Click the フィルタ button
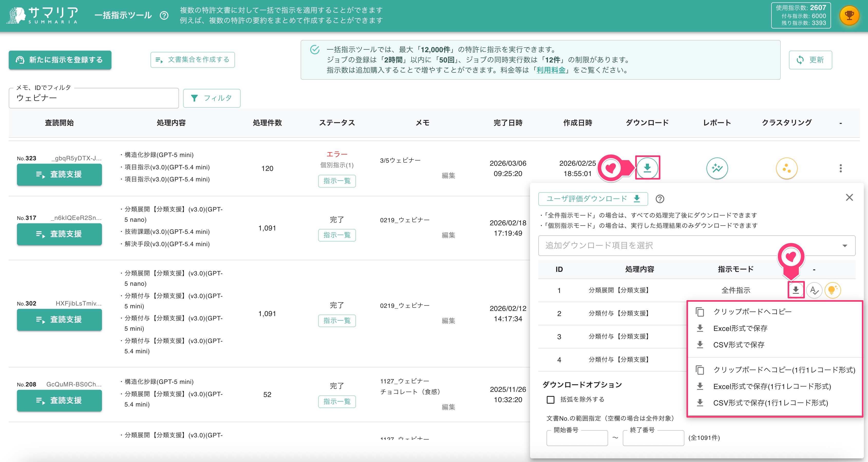868x462 pixels. [212, 98]
